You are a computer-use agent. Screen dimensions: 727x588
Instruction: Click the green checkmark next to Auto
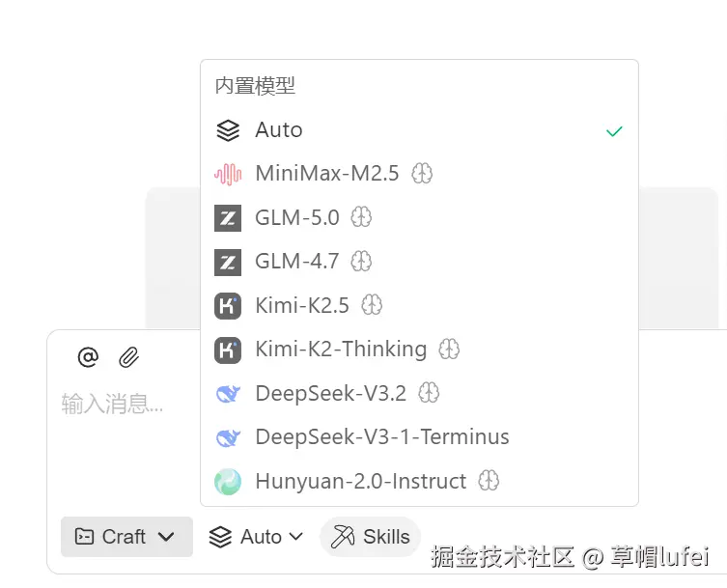pyautogui.click(x=614, y=130)
